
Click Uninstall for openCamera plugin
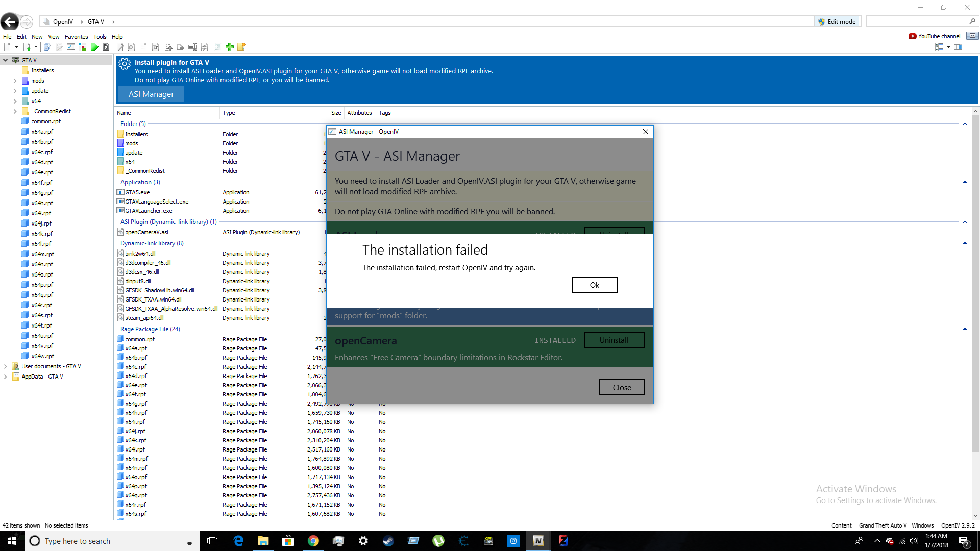pyautogui.click(x=614, y=340)
